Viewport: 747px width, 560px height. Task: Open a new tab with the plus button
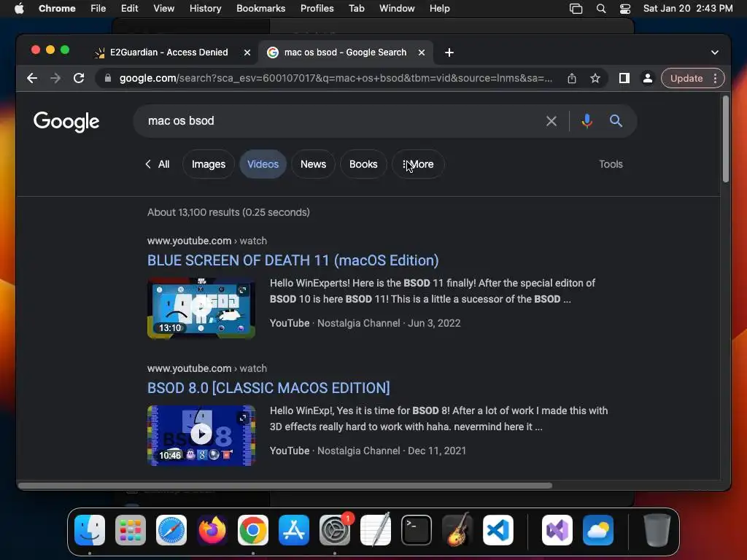click(x=449, y=52)
